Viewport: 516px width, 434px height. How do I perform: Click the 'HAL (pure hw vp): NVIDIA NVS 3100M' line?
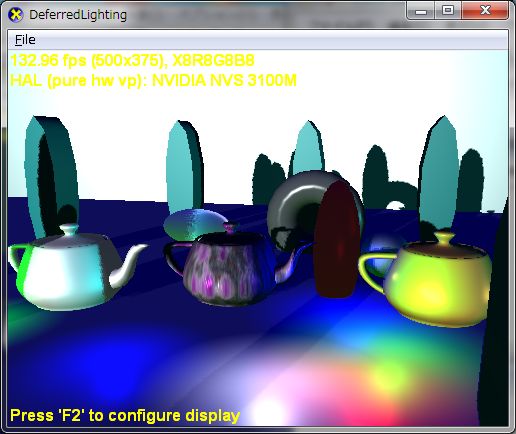153,81
